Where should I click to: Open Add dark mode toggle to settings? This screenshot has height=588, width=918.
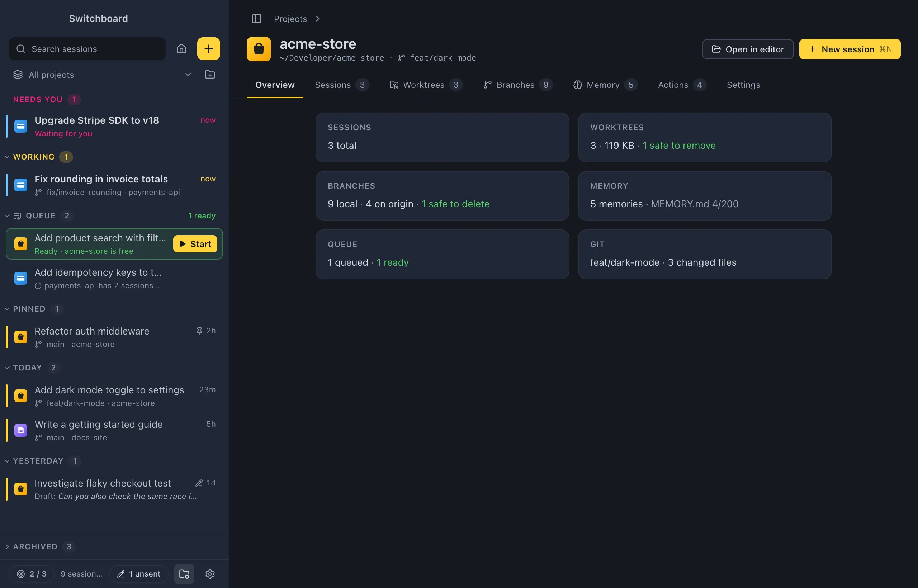[114, 395]
